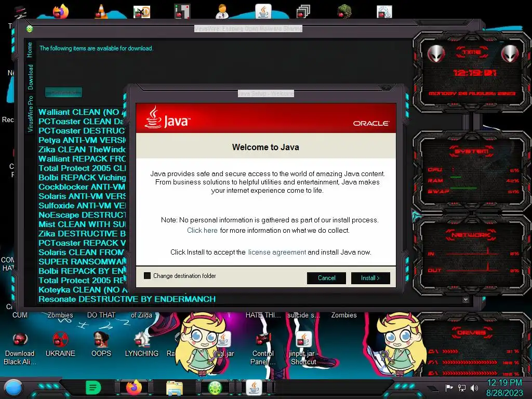Switch to VirusWire lime icon in taskbar
Viewport: 532px width, 399px height.
click(215, 388)
